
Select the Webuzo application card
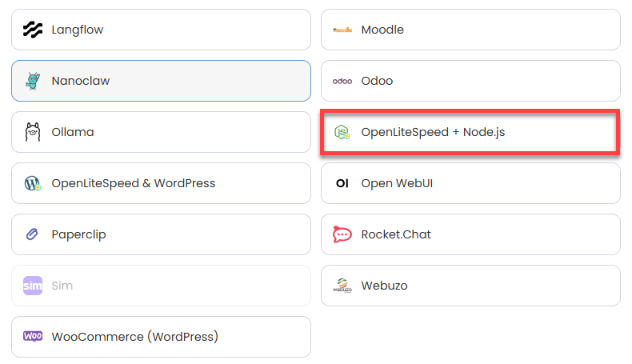coord(470,286)
